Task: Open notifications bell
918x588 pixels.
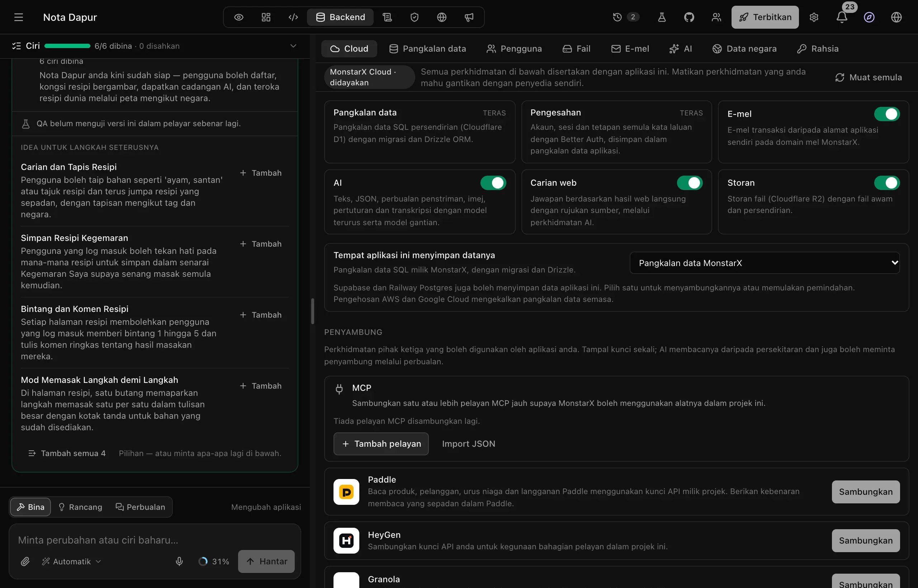Action: [842, 17]
